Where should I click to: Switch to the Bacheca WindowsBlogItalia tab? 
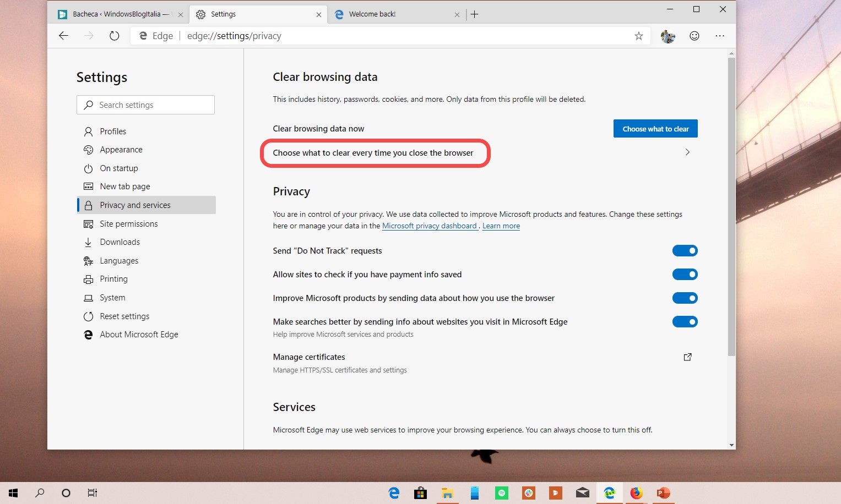click(121, 14)
